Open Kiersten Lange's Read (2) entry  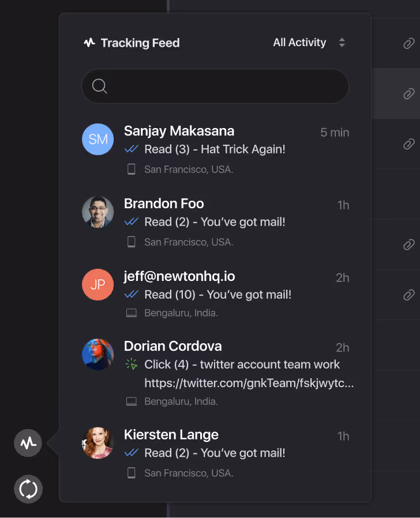click(215, 453)
